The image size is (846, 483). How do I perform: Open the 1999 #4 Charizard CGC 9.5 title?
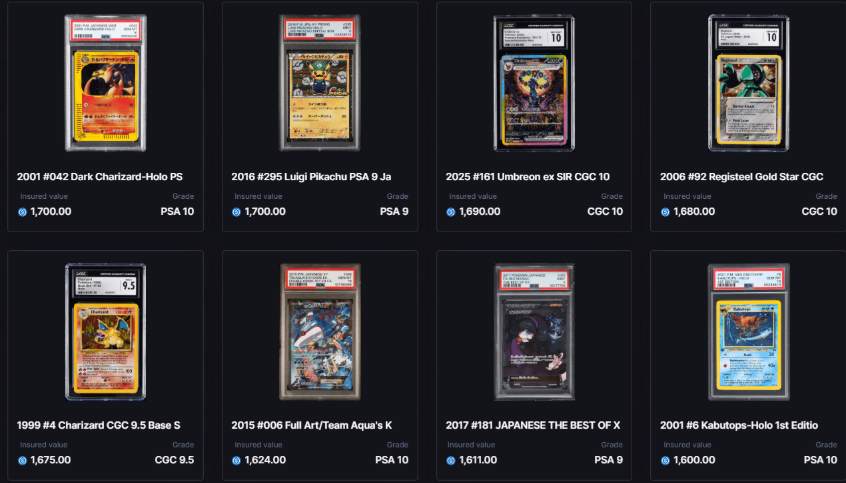(x=99, y=425)
